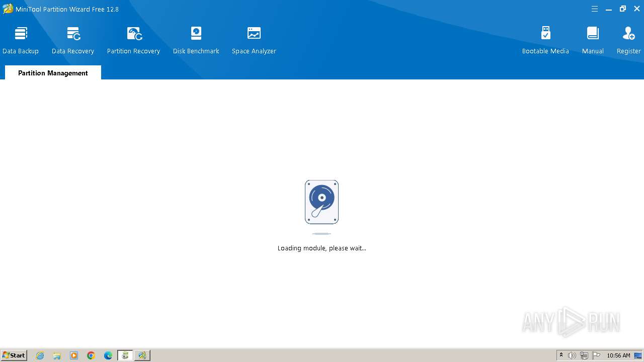Image resolution: width=644 pixels, height=362 pixels.
Task: Open Action Center flag icon
Action: tap(596, 355)
